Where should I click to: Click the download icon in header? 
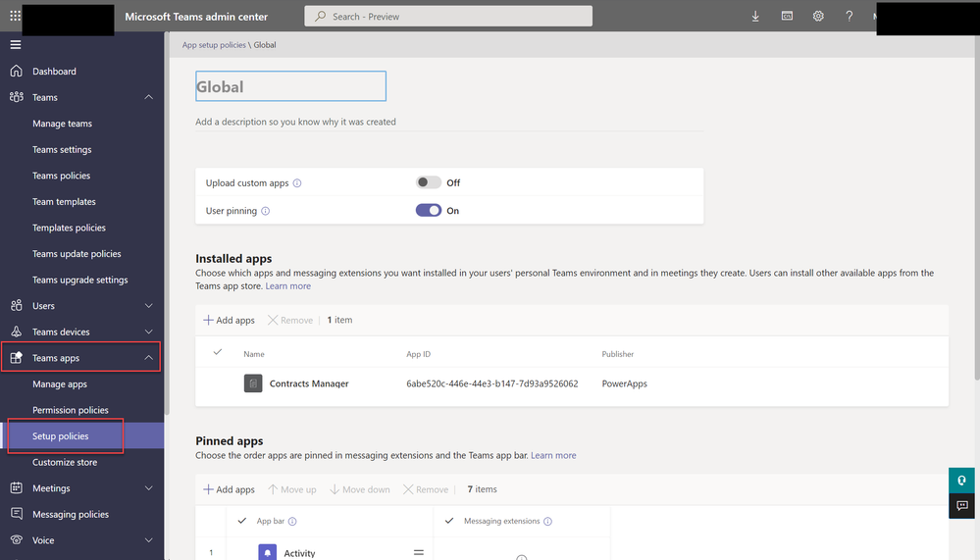click(x=755, y=17)
